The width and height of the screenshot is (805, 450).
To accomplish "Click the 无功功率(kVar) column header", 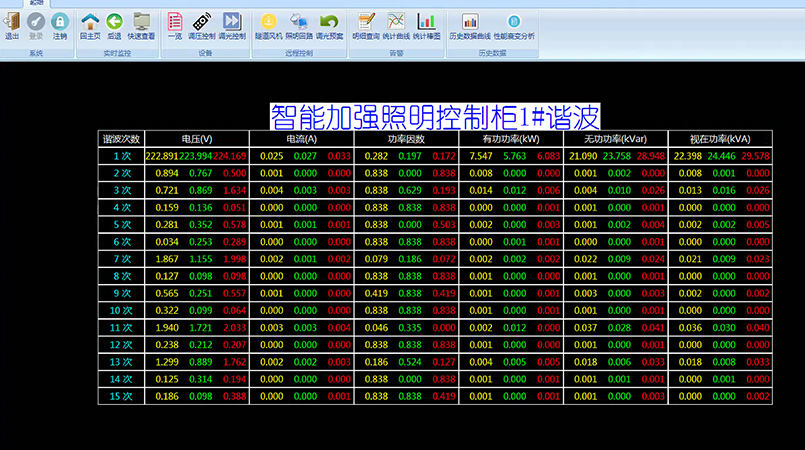I will (616, 139).
